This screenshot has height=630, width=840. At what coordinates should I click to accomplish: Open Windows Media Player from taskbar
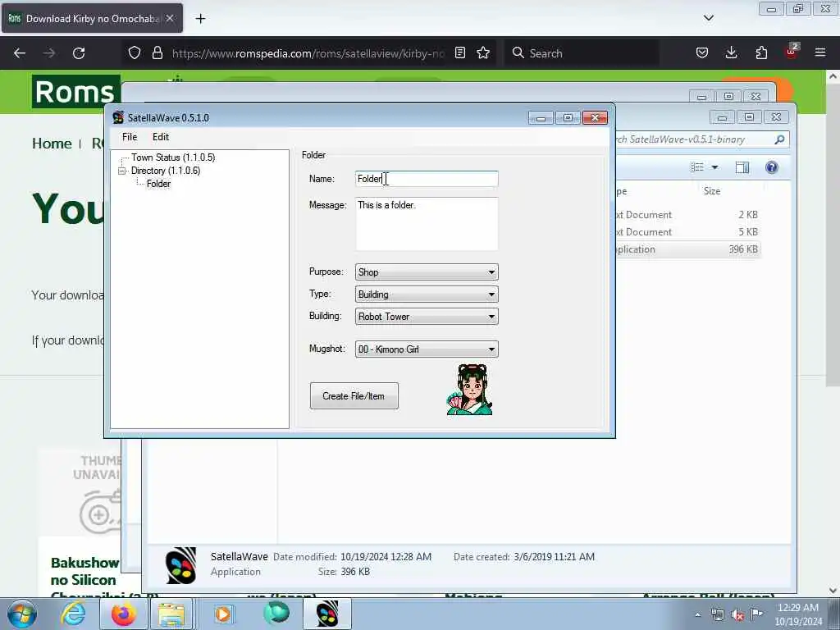pos(223,614)
